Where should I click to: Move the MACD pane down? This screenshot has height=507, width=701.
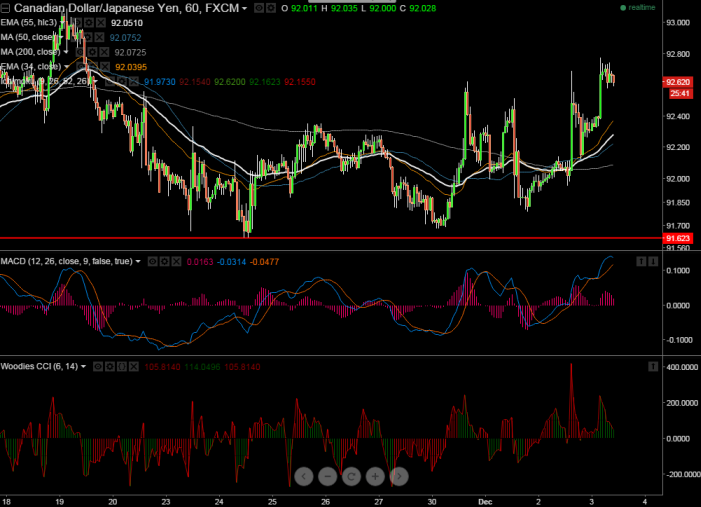click(x=652, y=261)
